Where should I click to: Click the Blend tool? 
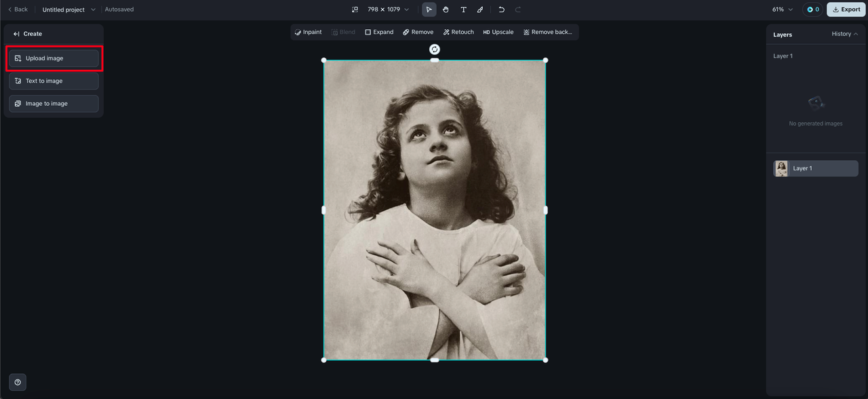coord(343,32)
